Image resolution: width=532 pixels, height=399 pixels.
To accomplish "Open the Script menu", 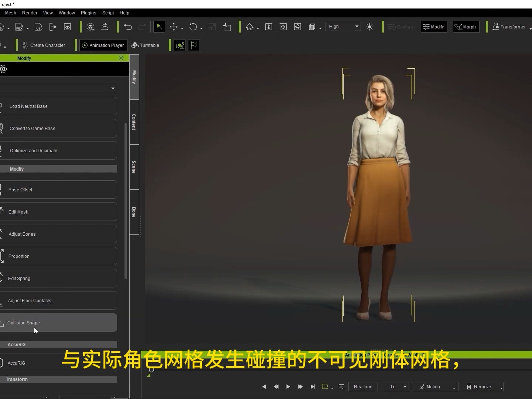I will [x=108, y=13].
